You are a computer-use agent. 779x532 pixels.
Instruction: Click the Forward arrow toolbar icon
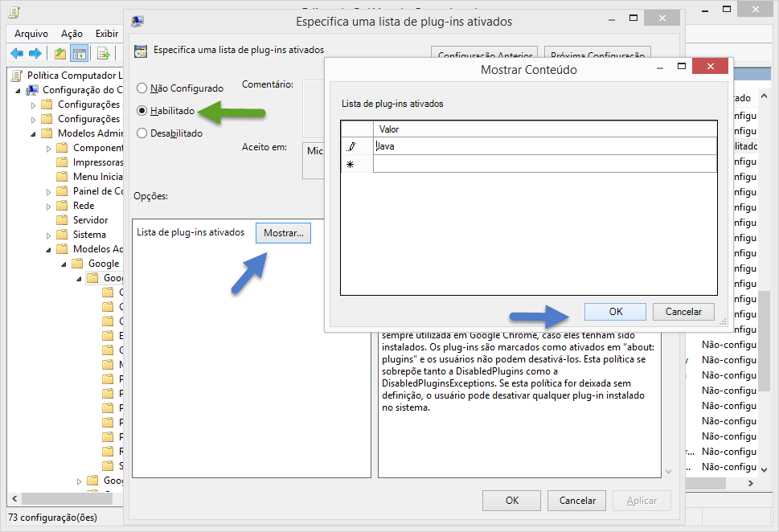(35, 53)
